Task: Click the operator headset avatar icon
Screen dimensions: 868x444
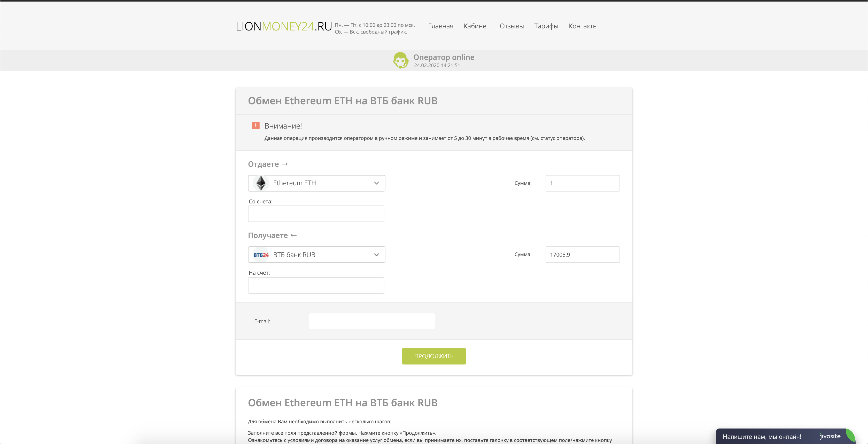Action: (401, 61)
